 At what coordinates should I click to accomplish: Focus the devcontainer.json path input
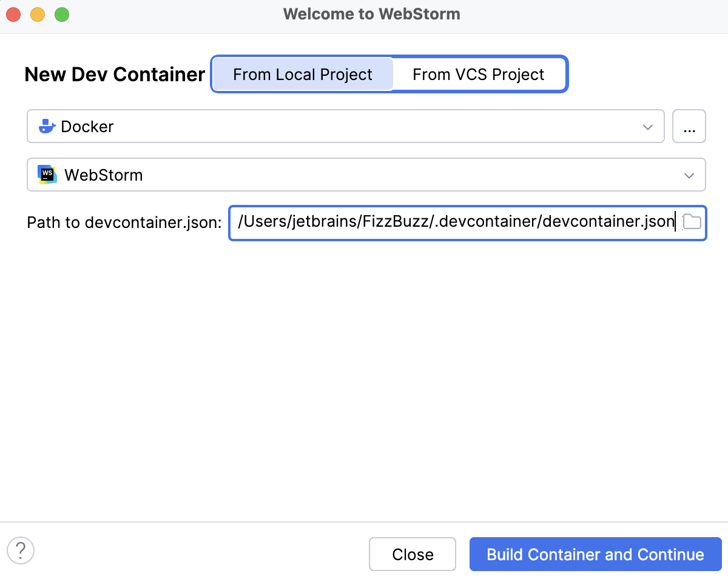455,222
